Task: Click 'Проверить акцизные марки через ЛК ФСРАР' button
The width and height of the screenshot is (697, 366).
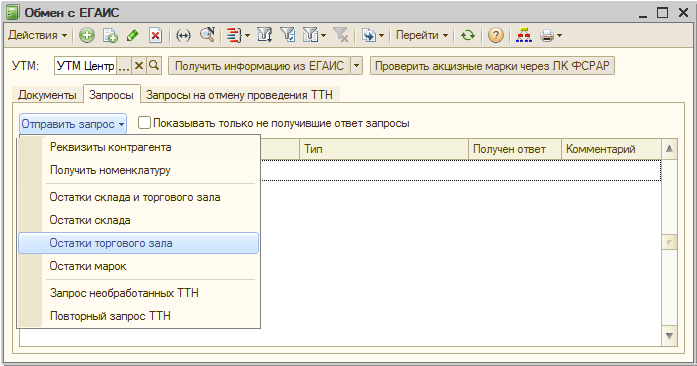Action: click(x=492, y=66)
